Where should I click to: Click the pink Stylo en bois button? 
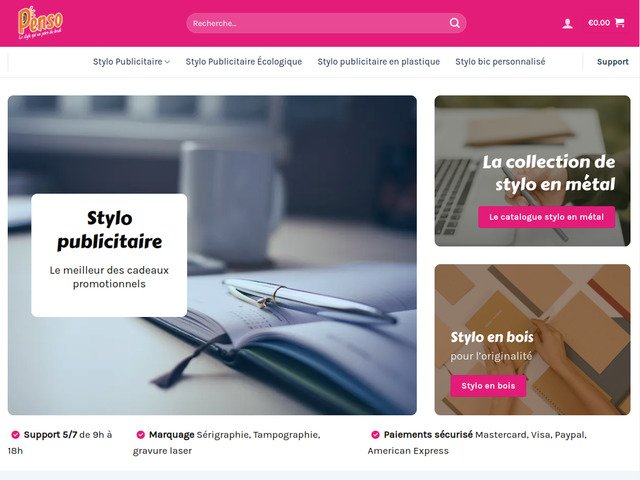click(488, 386)
